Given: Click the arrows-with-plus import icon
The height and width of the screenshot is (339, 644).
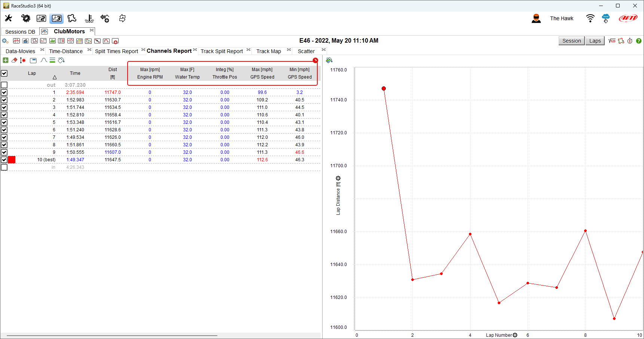Looking at the screenshot, I should click(x=105, y=18).
